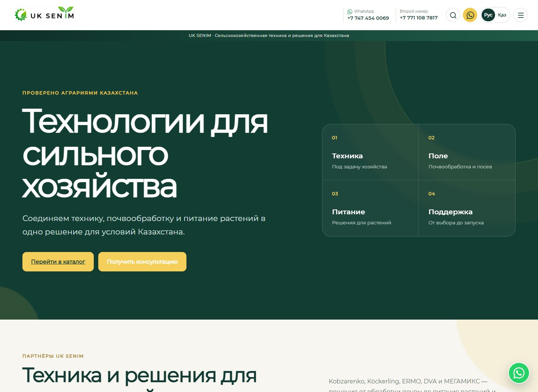This screenshot has height=392, width=538.
Task: Click Перейти в каталог button
Action: (x=58, y=262)
